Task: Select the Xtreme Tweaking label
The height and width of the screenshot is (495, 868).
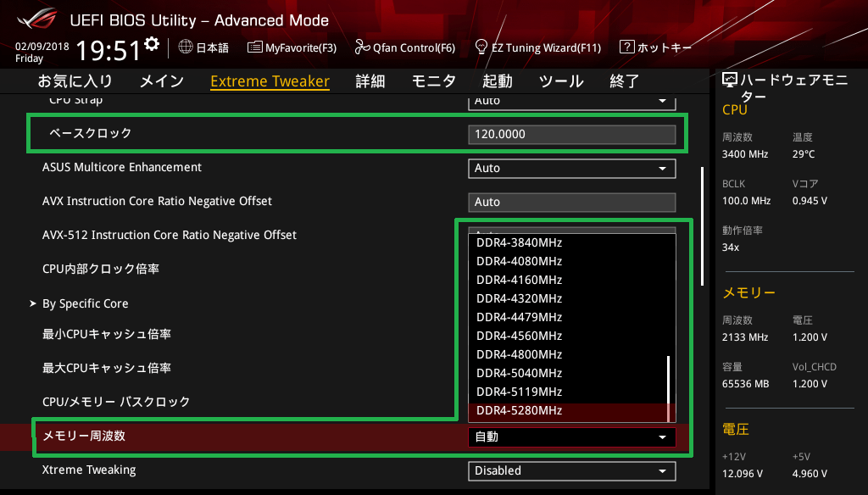Action: click(x=89, y=470)
